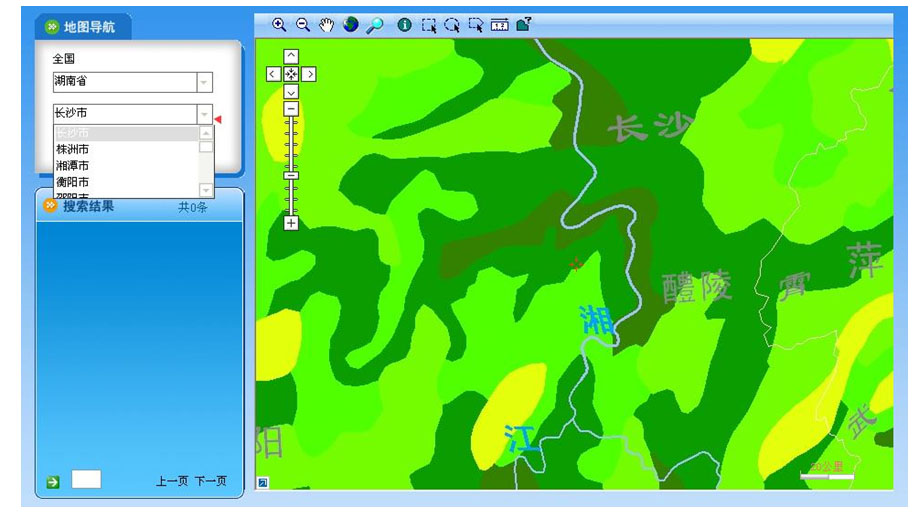Click the 长沙 label on the map
This screenshot has width=915, height=517.
tap(650, 127)
